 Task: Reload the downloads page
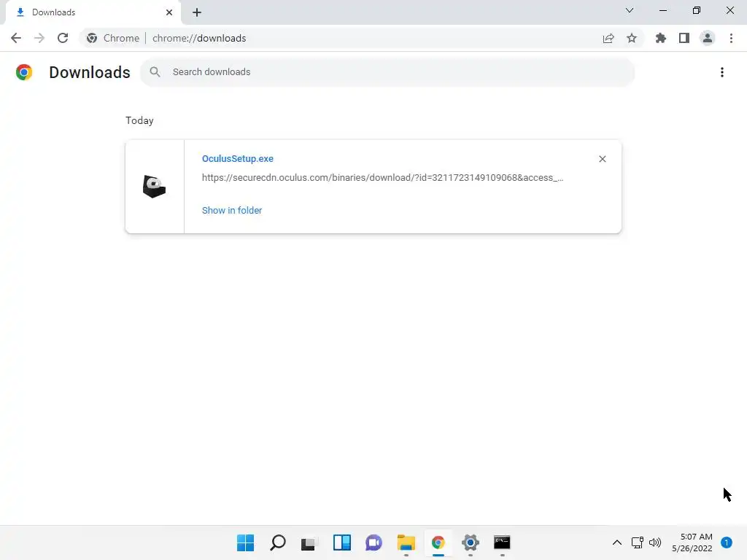63,38
